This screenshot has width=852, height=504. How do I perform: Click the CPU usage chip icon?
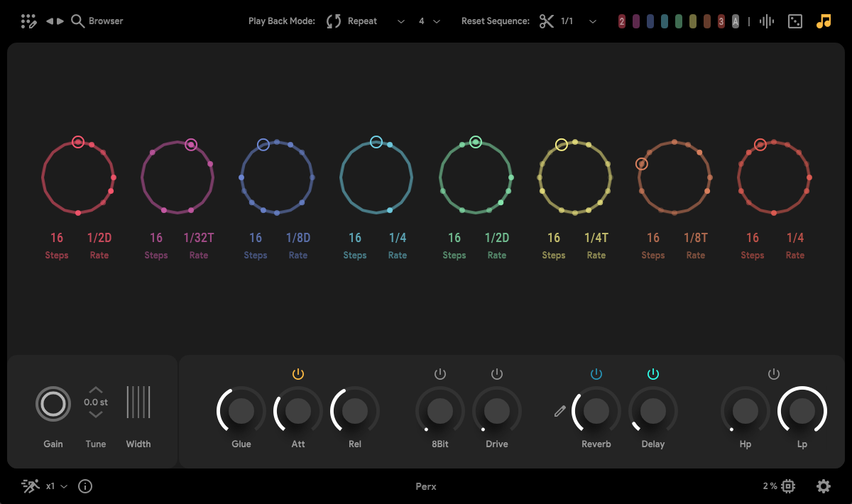[x=787, y=486]
